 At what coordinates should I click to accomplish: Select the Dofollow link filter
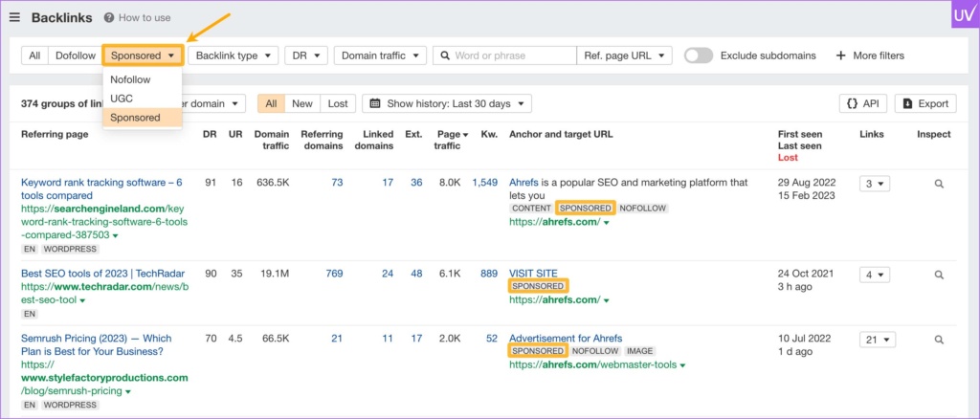click(x=75, y=55)
